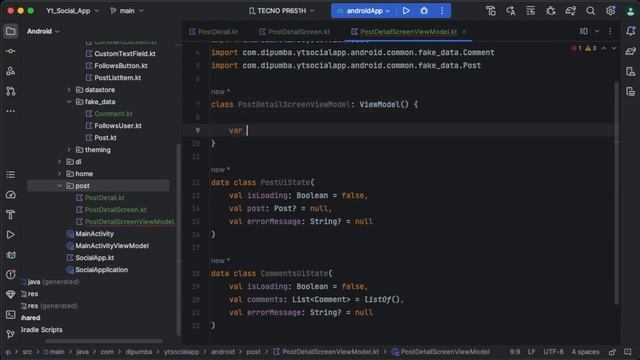Image resolution: width=640 pixels, height=360 pixels.
Task: Toggle read-only lock icon in status bar
Action: tap(612, 352)
